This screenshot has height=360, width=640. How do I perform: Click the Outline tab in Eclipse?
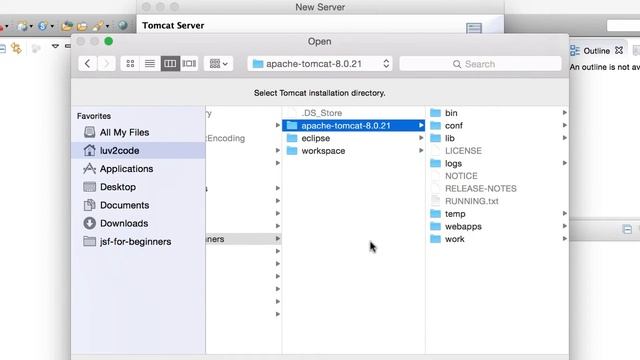click(x=596, y=51)
